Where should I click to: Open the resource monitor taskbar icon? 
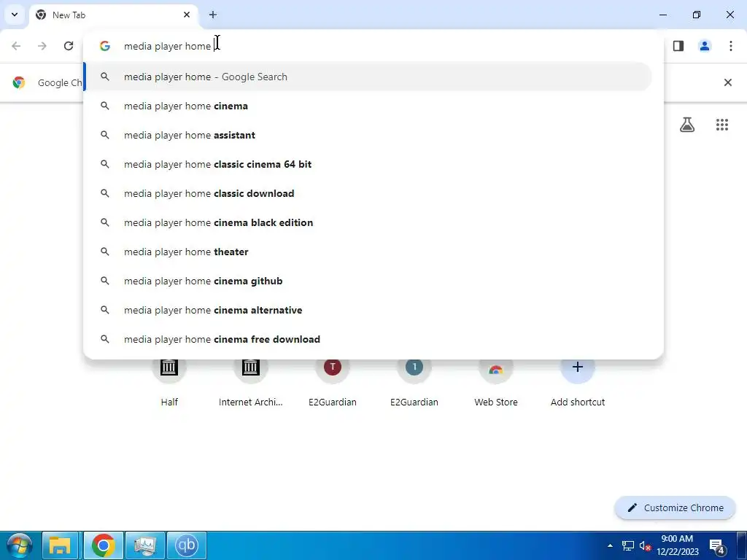coord(145,545)
